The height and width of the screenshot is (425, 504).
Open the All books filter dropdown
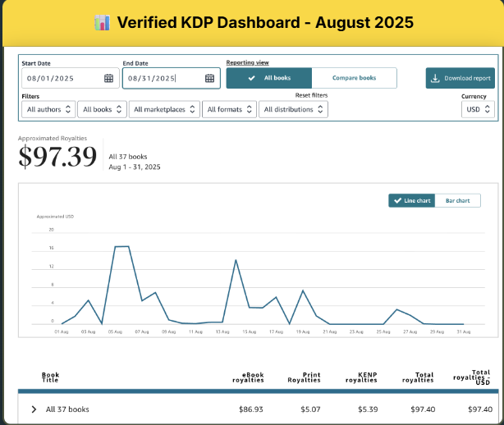pyautogui.click(x=103, y=109)
